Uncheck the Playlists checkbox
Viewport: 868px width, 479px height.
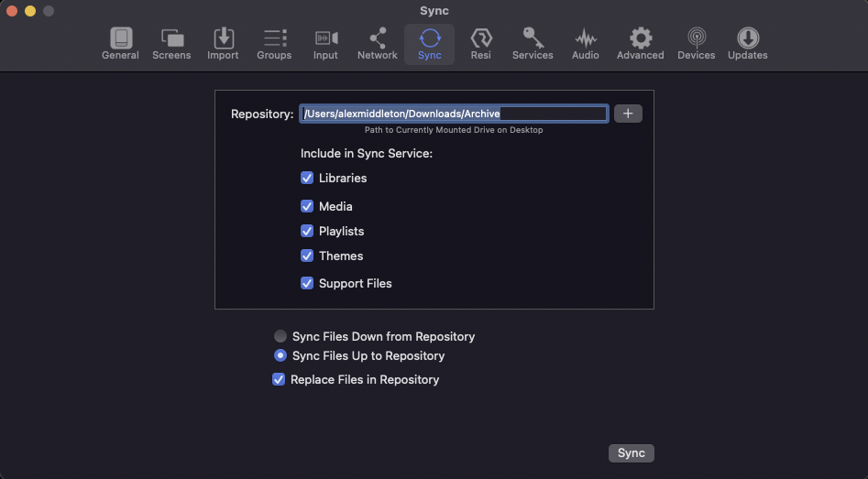pyautogui.click(x=307, y=231)
